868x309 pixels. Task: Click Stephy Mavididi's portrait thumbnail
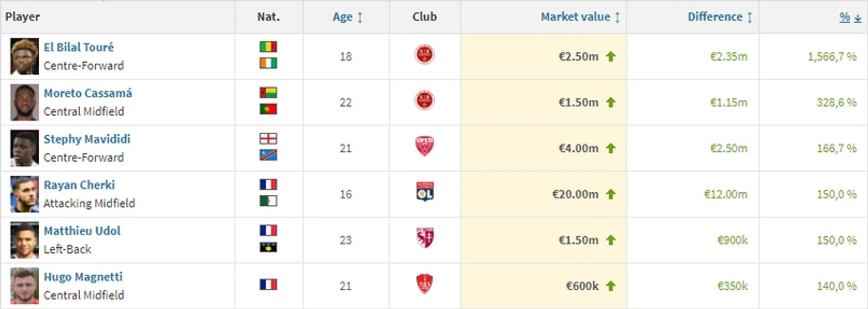click(24, 148)
